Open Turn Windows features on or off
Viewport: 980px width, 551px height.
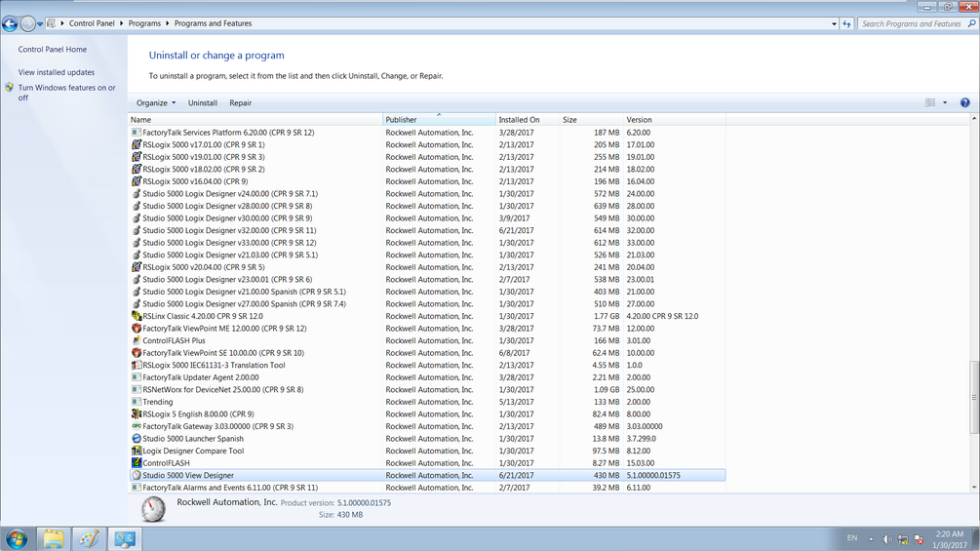(66, 93)
